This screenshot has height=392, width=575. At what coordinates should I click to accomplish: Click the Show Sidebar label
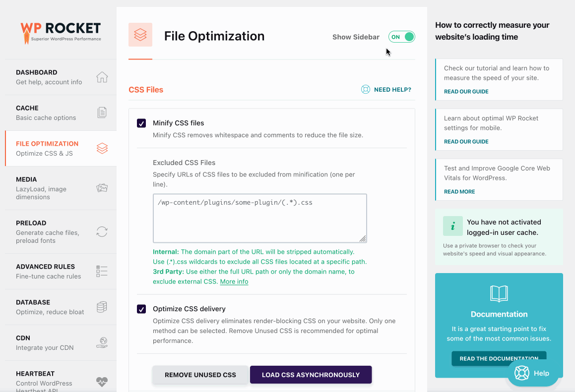[x=356, y=37]
